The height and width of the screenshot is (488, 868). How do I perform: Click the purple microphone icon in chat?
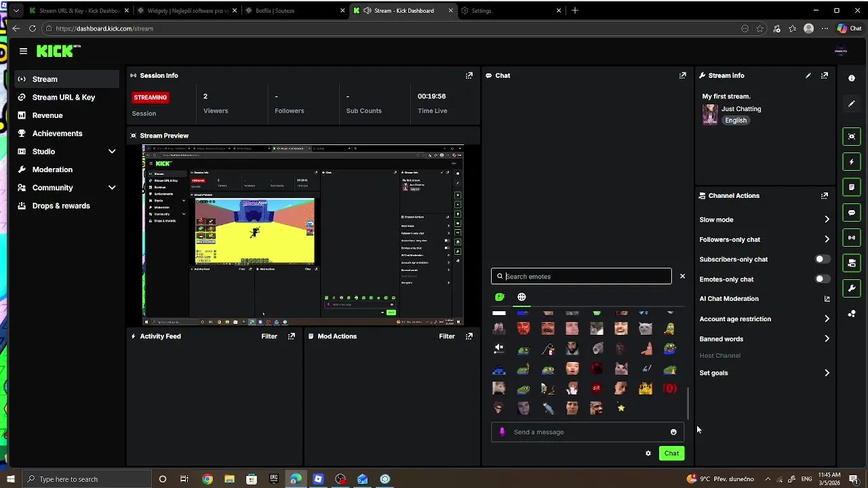(502, 432)
